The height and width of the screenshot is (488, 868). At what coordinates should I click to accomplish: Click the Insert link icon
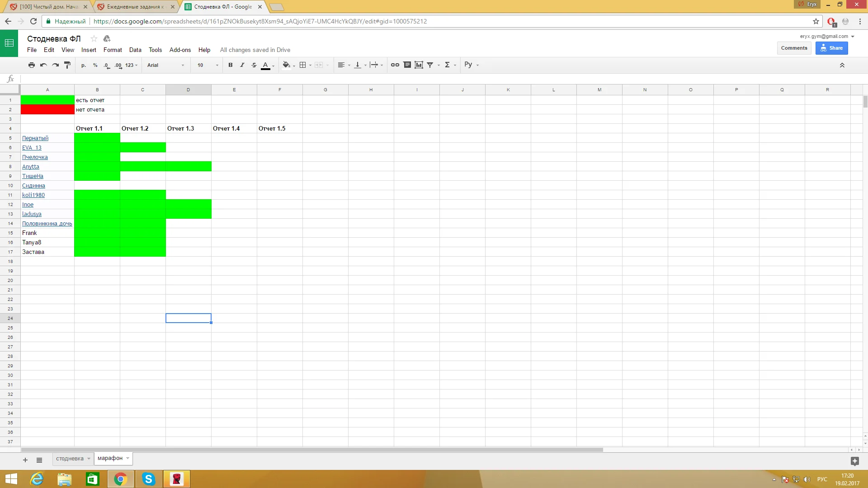pyautogui.click(x=395, y=65)
